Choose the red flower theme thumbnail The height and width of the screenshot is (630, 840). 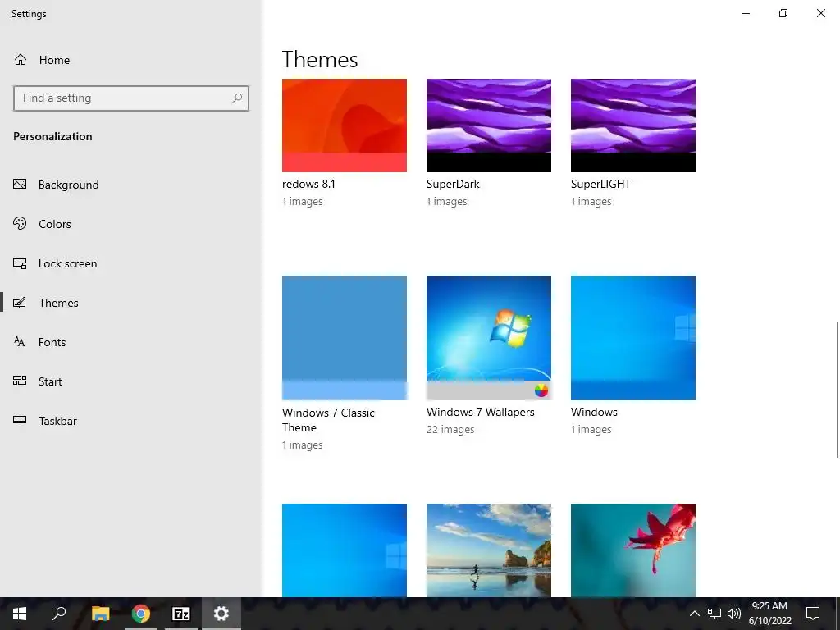tap(633, 550)
